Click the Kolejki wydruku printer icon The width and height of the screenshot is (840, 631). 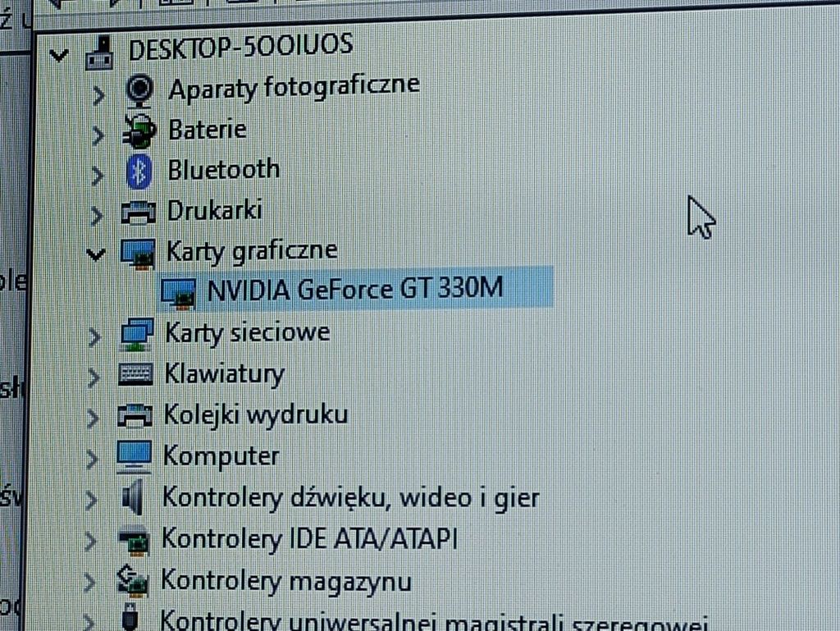[135, 416]
